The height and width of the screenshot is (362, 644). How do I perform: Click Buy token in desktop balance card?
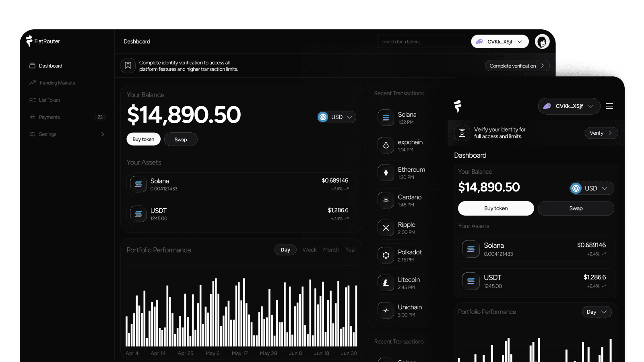click(x=143, y=139)
